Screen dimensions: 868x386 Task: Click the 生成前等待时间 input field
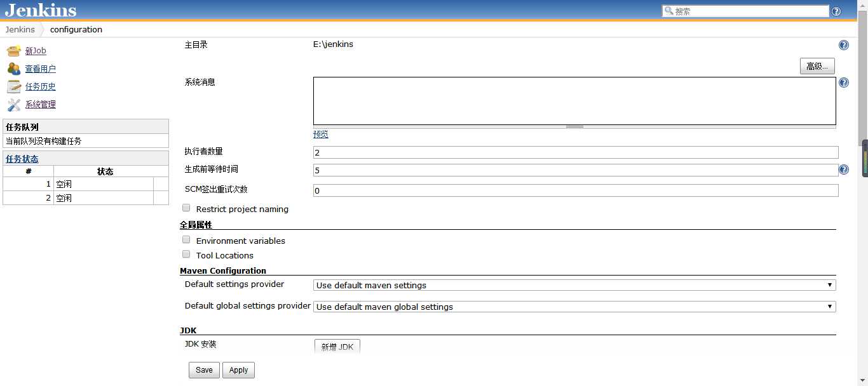576,170
